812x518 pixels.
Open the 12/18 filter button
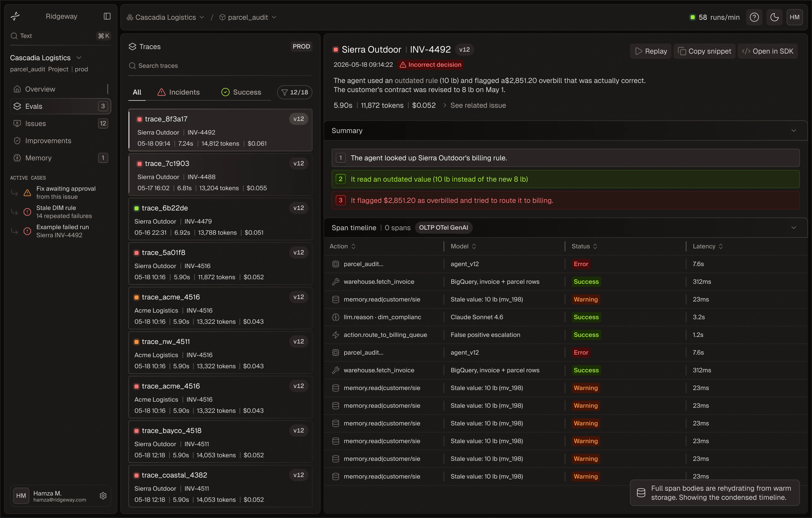point(294,92)
